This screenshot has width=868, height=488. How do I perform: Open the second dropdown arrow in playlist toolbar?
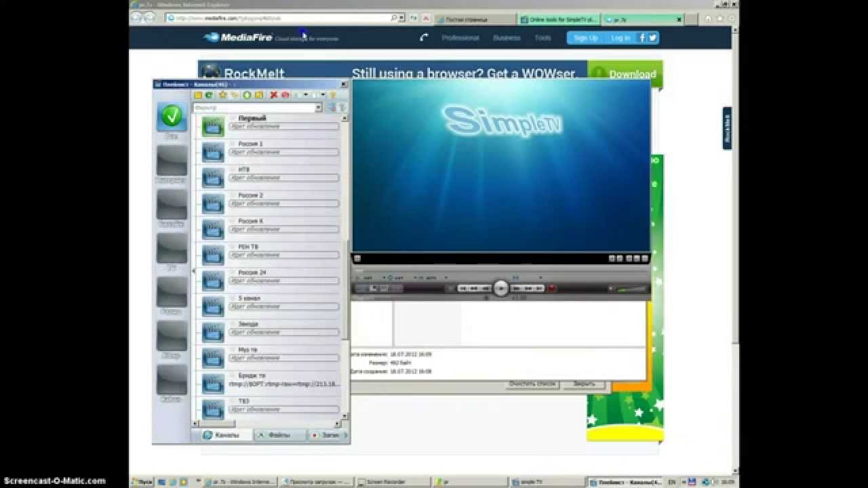pos(323,95)
